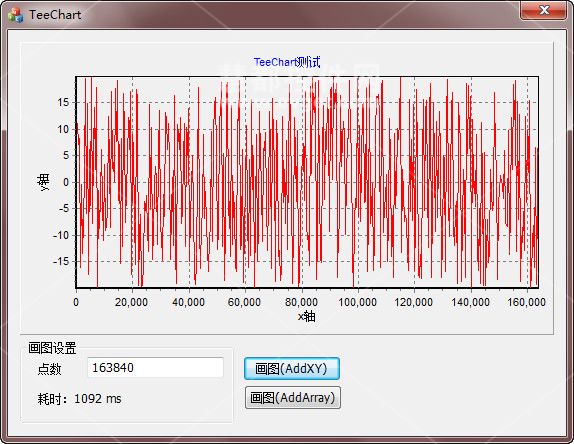The height and width of the screenshot is (444, 574).
Task: Click the 60,000 x-axis label
Action: (244, 302)
